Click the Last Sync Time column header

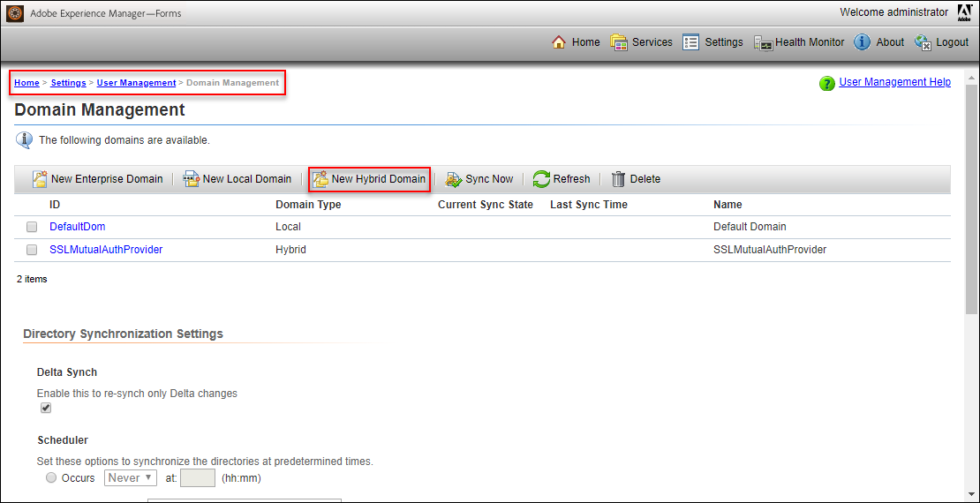pos(589,205)
